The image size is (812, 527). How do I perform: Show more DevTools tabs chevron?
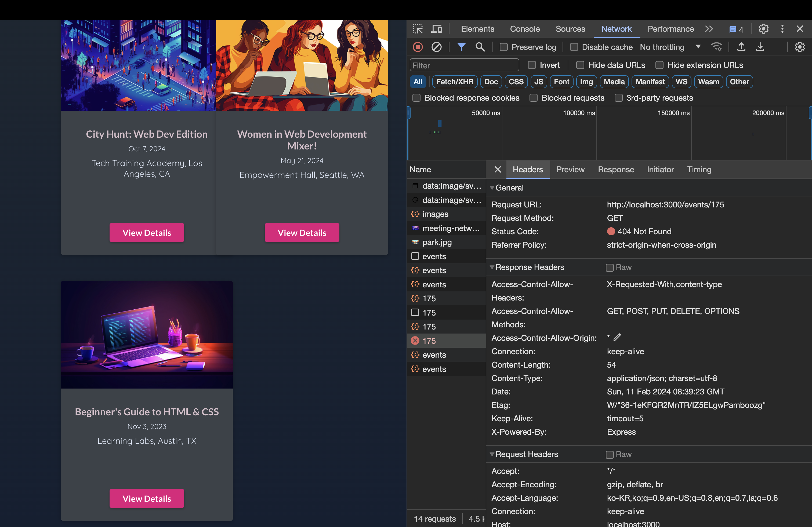(x=709, y=29)
